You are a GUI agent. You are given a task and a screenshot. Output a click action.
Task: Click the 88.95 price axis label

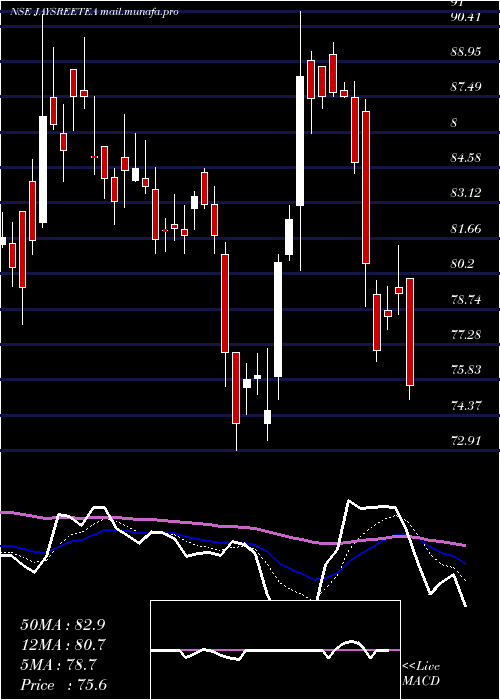coord(466,52)
